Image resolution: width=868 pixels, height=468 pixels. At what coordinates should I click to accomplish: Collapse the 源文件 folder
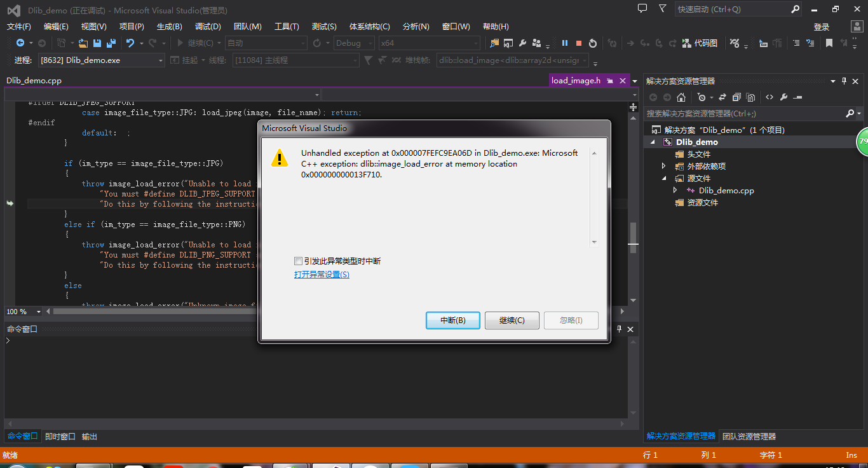664,179
